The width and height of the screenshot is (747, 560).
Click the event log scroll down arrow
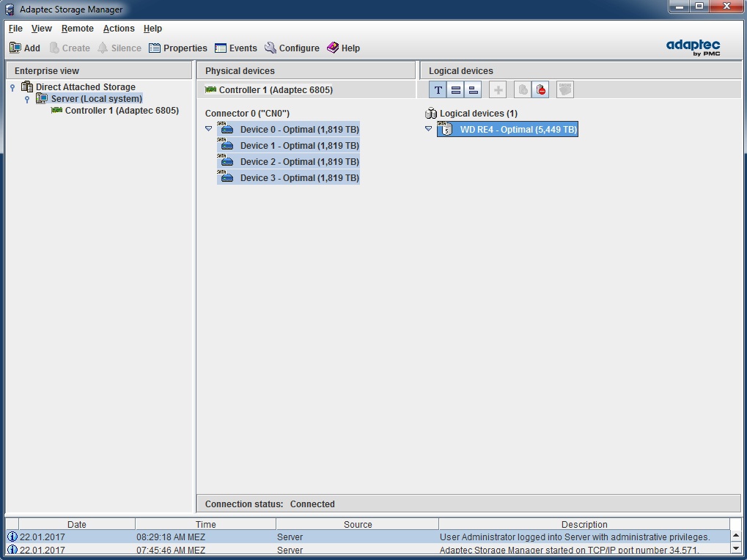pyautogui.click(x=736, y=548)
